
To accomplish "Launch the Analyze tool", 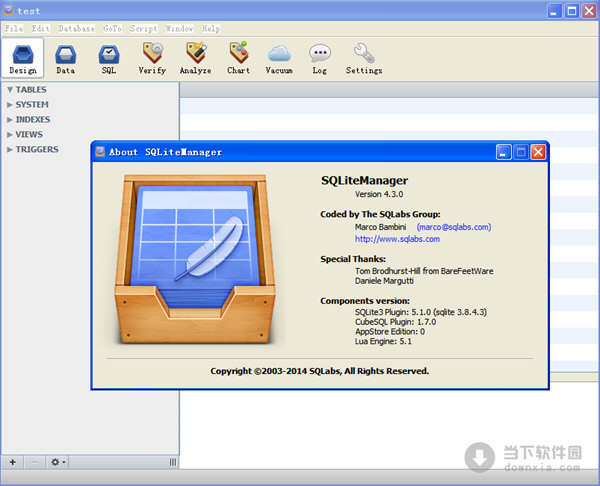I will [x=196, y=58].
